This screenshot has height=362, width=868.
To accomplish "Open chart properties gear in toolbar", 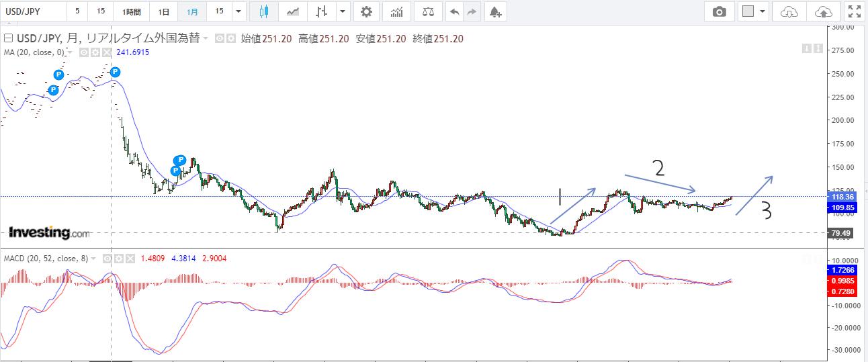I will coord(366,11).
